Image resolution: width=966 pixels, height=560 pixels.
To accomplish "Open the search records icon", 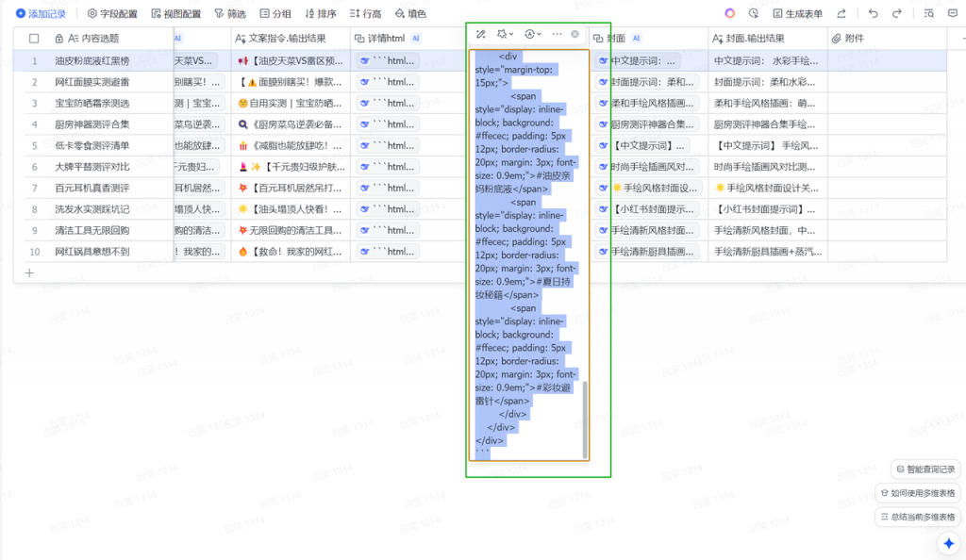I will (x=929, y=13).
